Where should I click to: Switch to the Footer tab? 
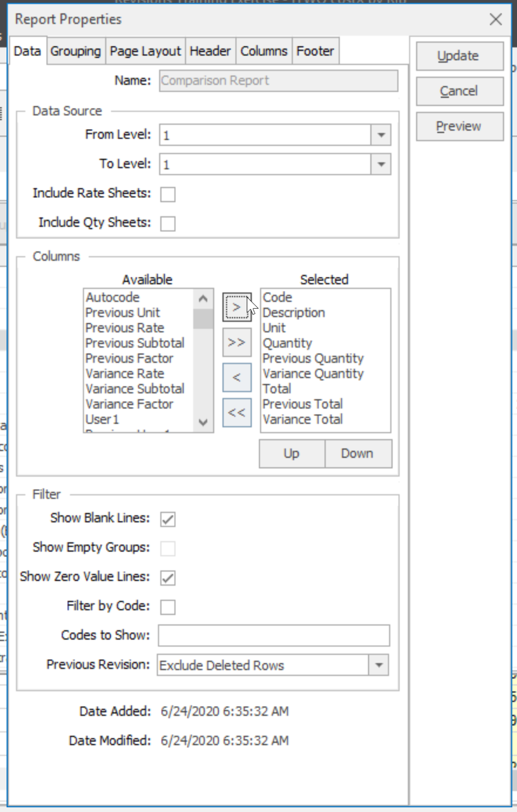pyautogui.click(x=315, y=51)
